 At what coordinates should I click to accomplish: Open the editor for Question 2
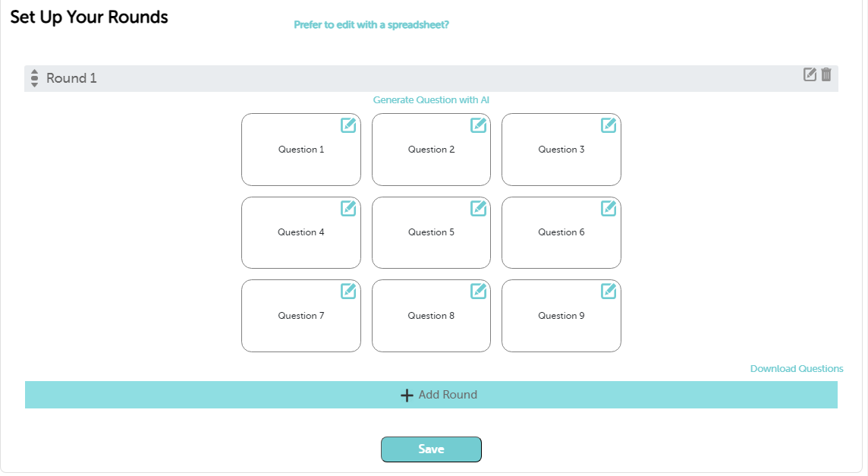(x=478, y=125)
